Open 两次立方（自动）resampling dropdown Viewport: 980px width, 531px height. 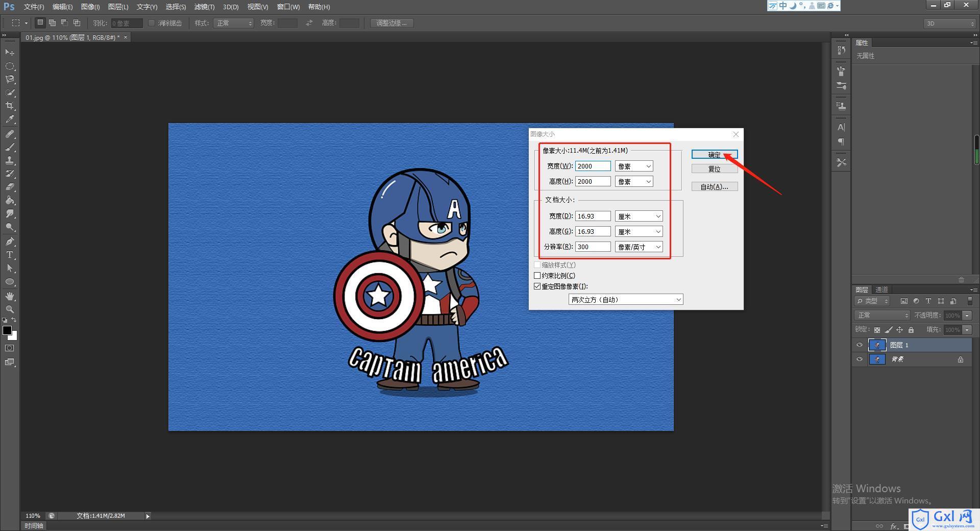click(x=626, y=300)
